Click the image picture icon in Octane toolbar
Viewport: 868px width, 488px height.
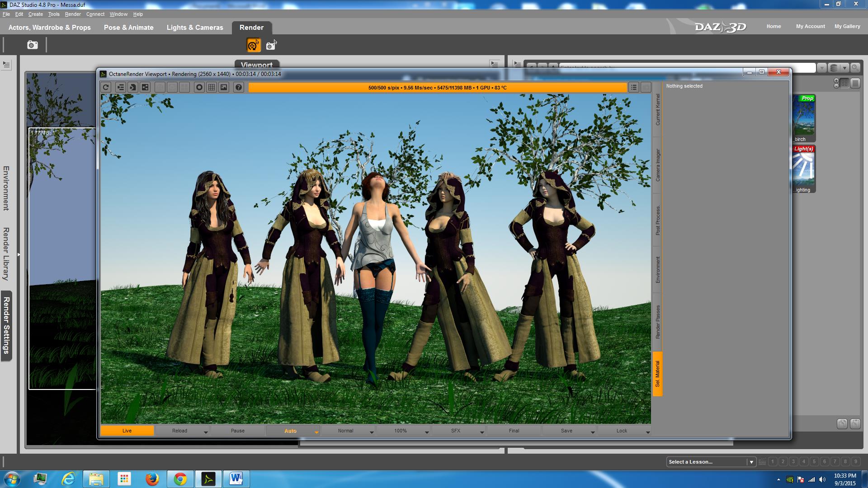coord(224,88)
